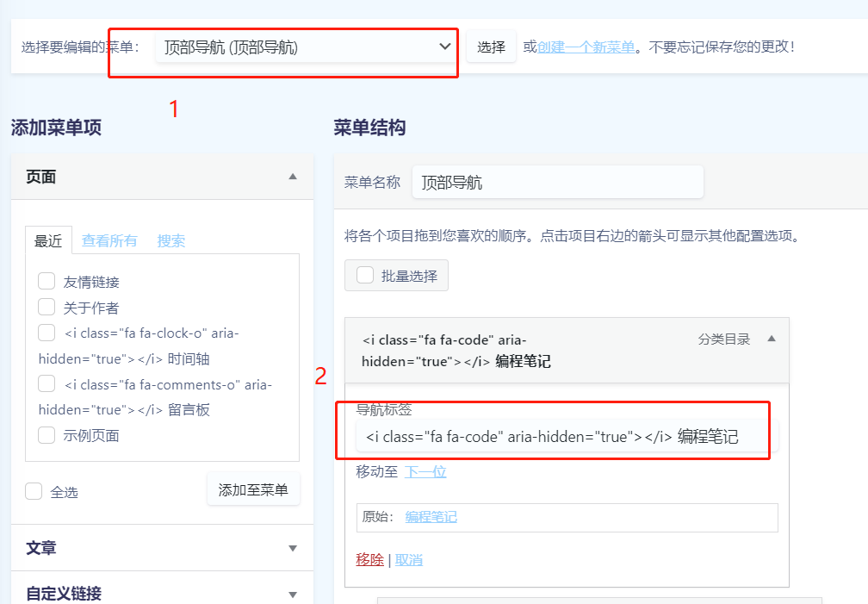Tick the 留言板 page checkbox
The height and width of the screenshot is (604, 868).
pos(47,383)
